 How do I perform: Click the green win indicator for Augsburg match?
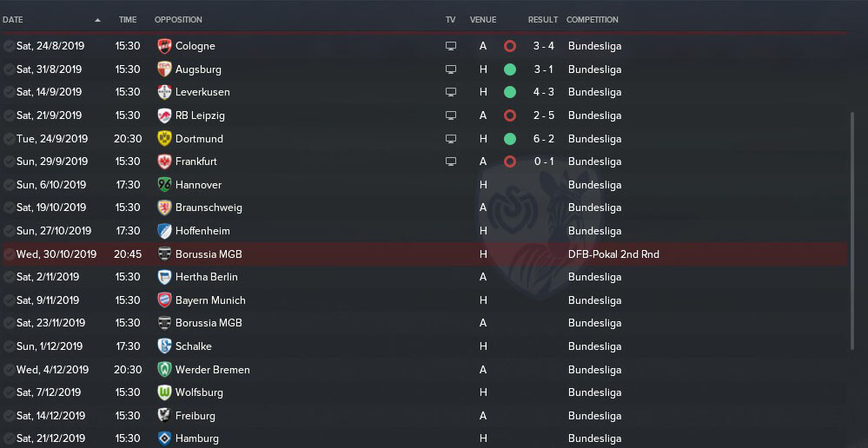pyautogui.click(x=510, y=69)
